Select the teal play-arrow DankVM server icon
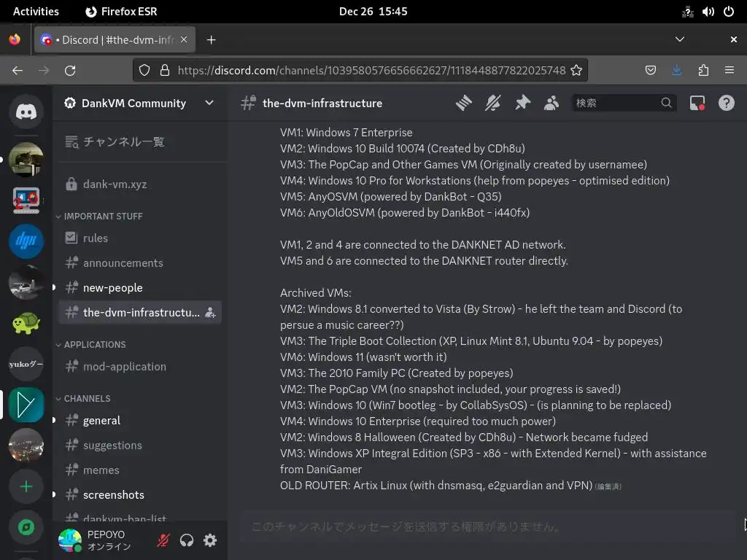747x560 pixels. [26, 405]
